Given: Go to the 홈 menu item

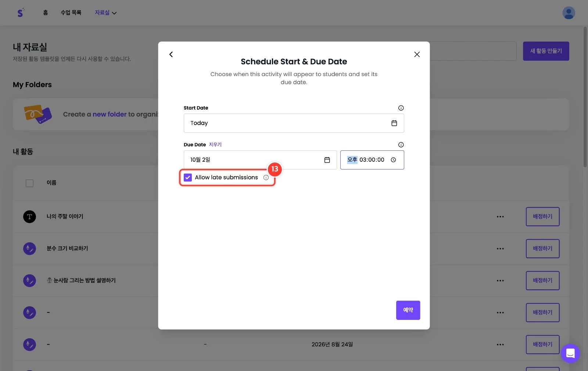Looking at the screenshot, I should click(46, 13).
